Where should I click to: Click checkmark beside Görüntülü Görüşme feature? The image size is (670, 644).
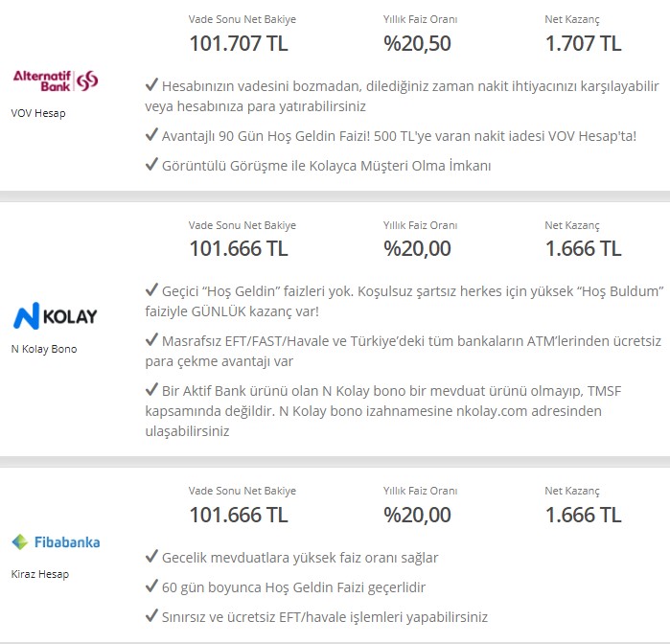tap(151, 164)
